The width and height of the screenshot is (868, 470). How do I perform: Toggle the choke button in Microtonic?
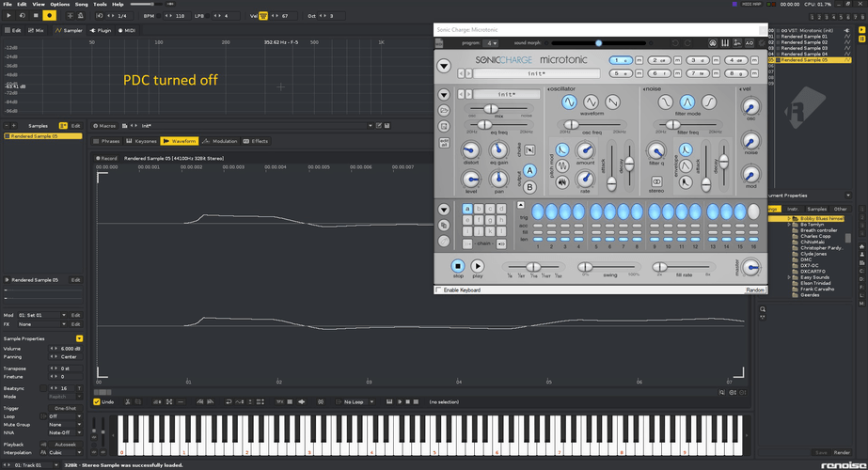529,150
